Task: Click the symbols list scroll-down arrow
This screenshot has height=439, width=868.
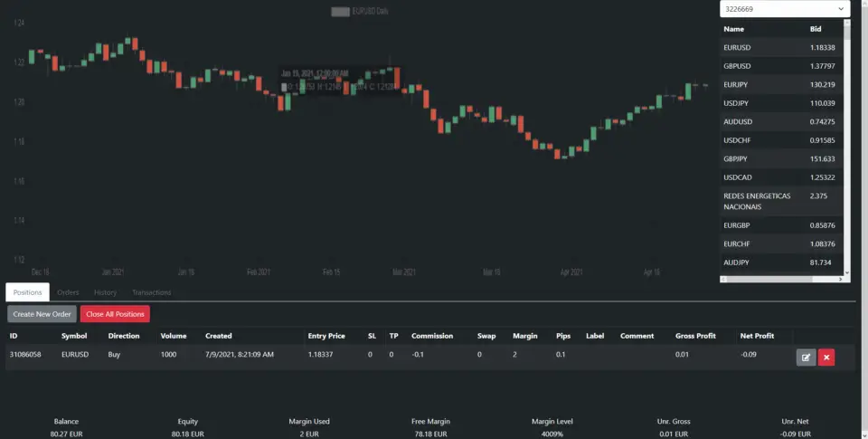Action: tap(846, 272)
